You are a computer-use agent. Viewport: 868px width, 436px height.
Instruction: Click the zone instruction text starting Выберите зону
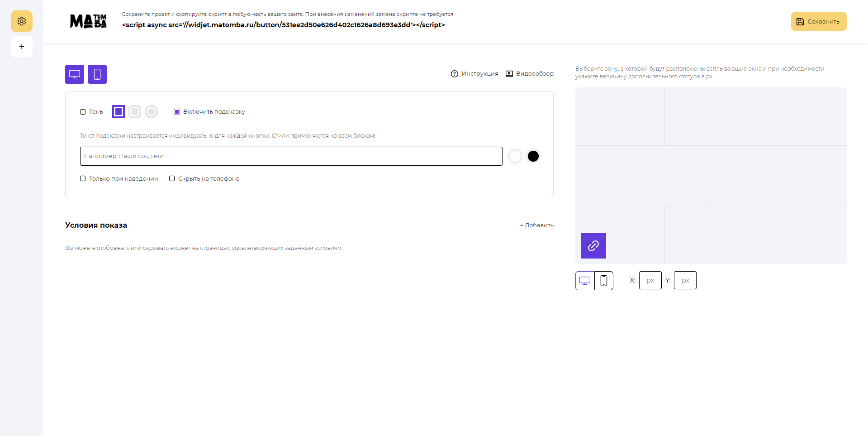(700, 72)
